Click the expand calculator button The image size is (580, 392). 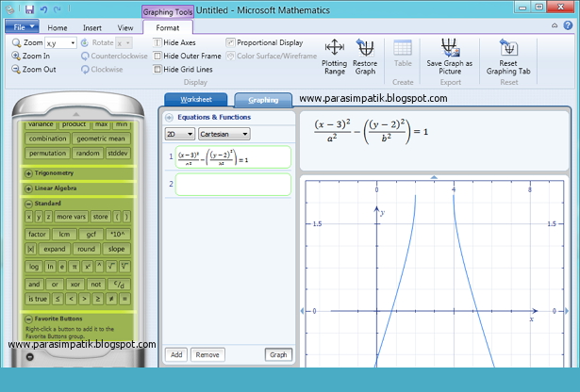pyautogui.click(x=55, y=249)
